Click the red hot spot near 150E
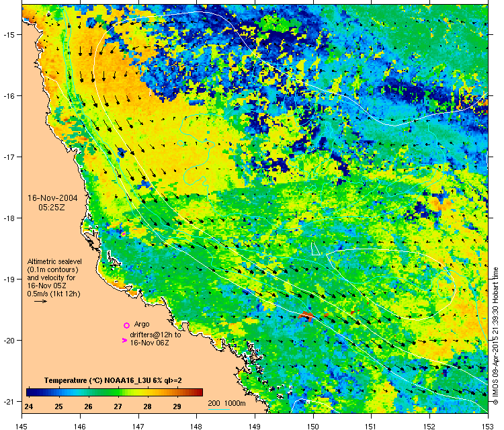 306,316
